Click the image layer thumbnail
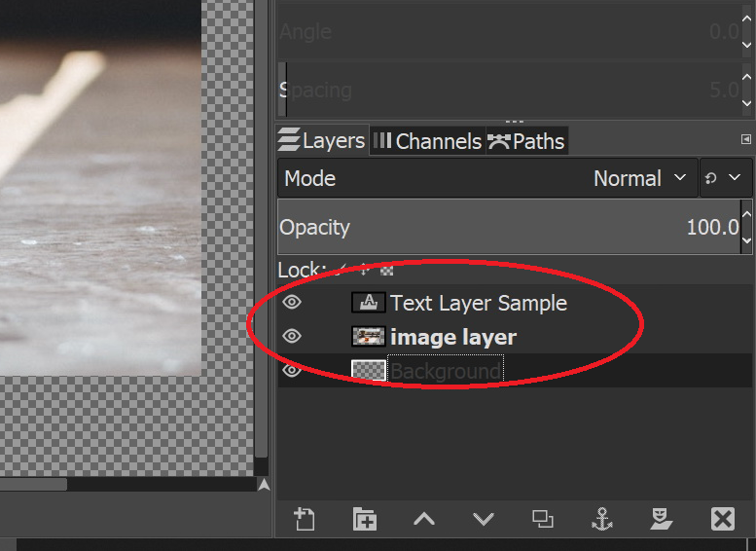The height and width of the screenshot is (551, 756). pyautogui.click(x=369, y=337)
